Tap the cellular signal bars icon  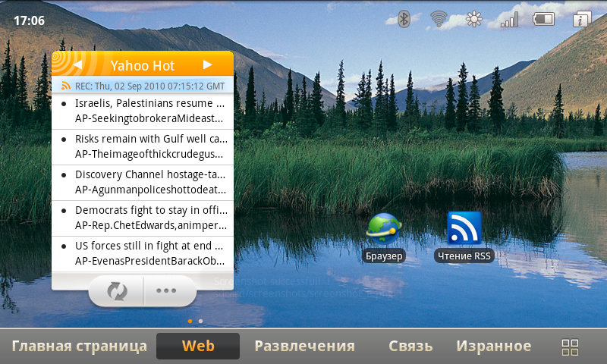pyautogui.click(x=509, y=19)
